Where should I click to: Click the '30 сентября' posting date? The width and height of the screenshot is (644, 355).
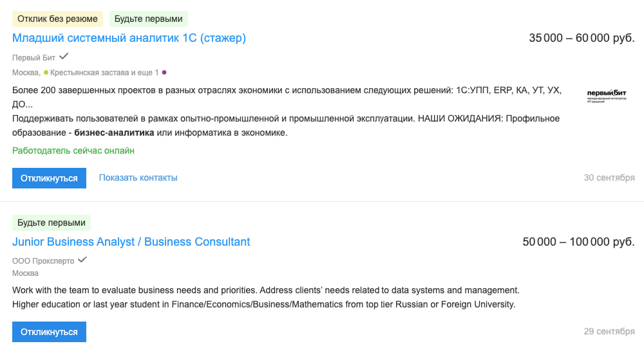609,177
